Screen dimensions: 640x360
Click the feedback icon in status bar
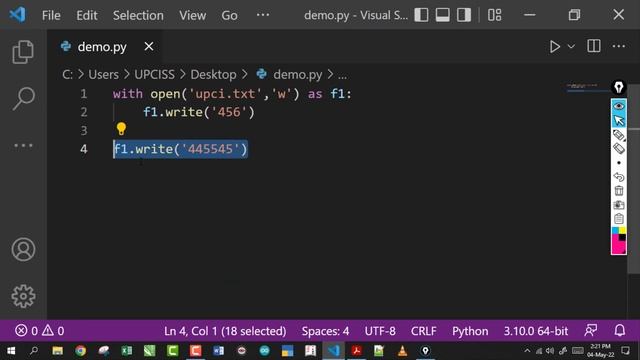(591, 330)
